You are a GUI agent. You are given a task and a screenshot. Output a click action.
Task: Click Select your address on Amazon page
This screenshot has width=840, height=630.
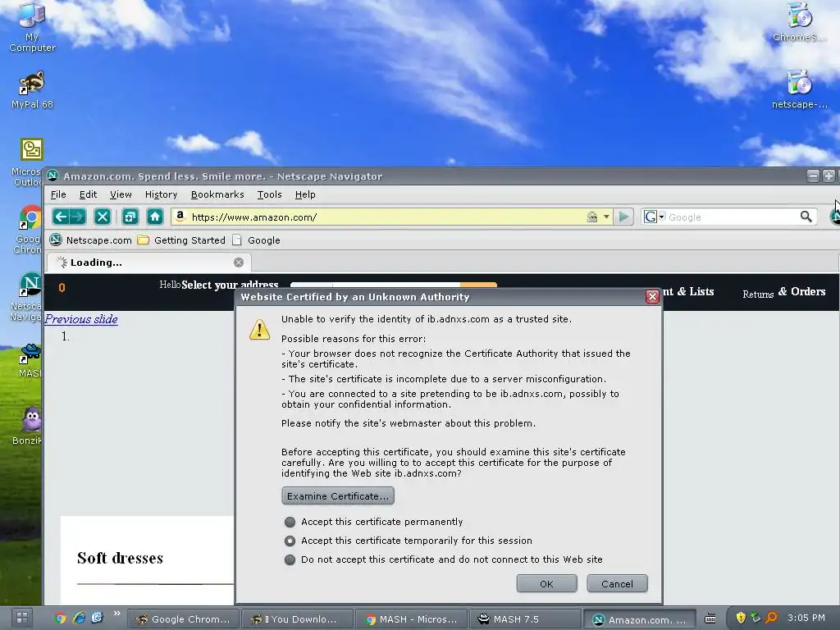click(230, 285)
